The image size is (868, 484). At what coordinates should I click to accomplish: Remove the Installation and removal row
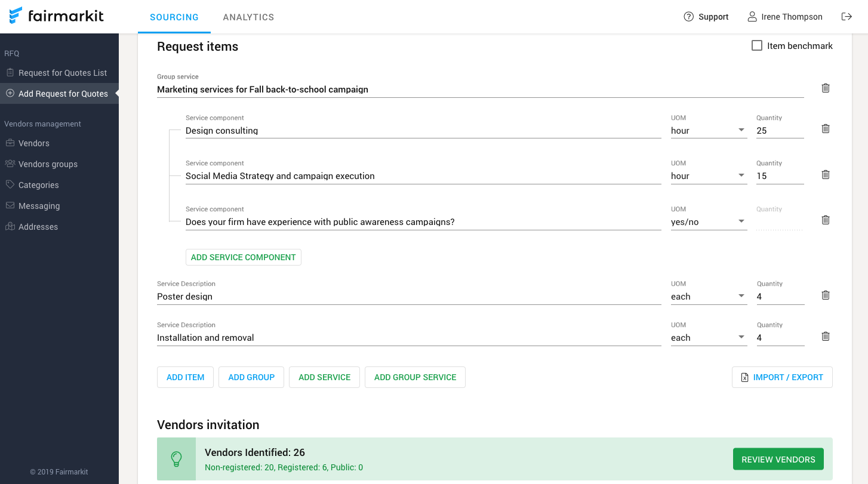pyautogui.click(x=826, y=336)
